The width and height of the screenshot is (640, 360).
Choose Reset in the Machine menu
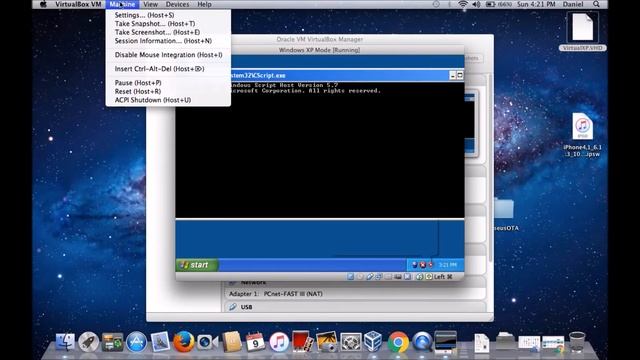coord(168,91)
